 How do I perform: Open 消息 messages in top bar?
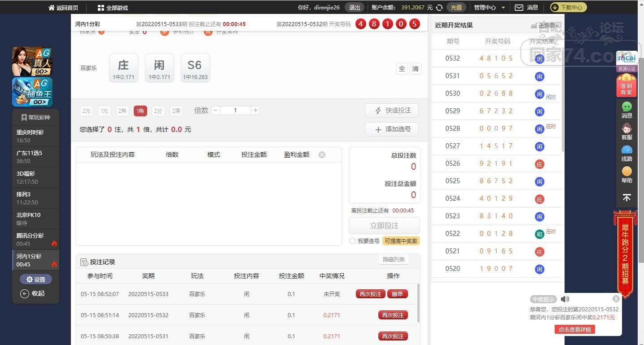point(526,8)
